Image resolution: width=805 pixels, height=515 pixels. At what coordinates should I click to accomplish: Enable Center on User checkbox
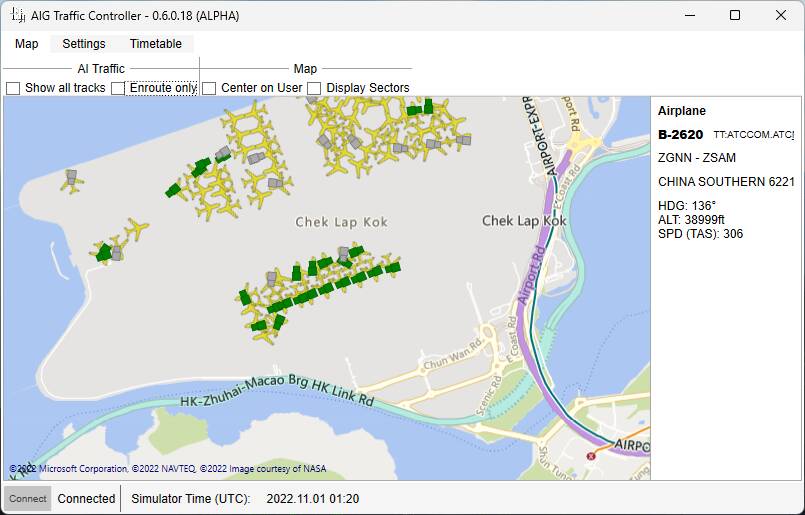(x=209, y=88)
